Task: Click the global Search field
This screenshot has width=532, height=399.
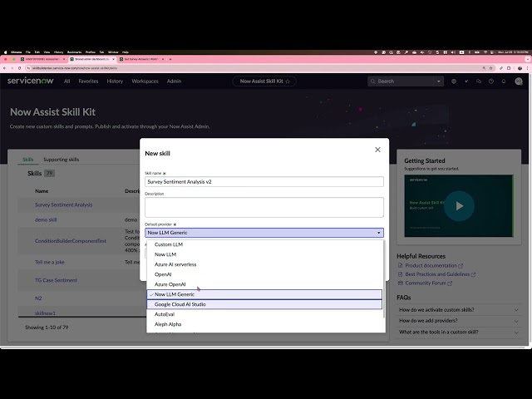Action: click(401, 81)
